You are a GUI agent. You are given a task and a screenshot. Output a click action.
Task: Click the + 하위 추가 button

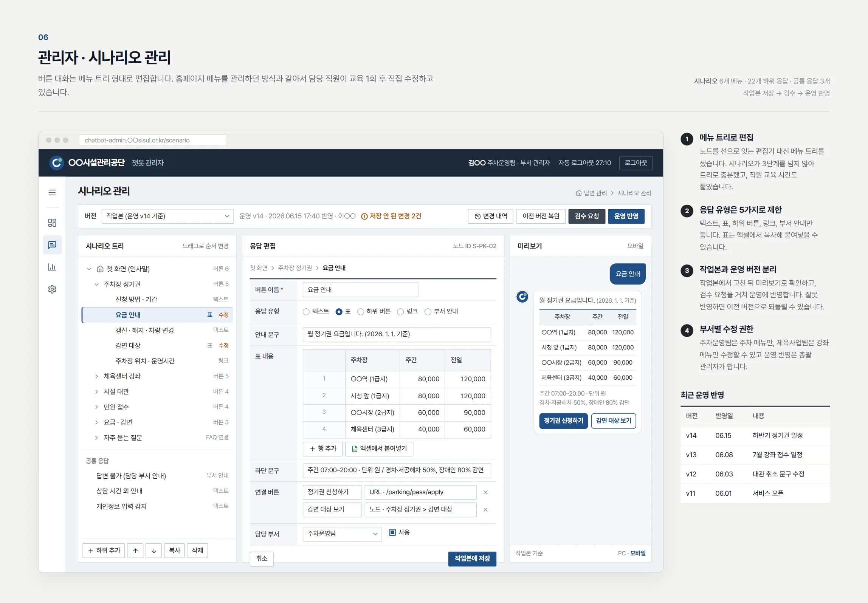pyautogui.click(x=104, y=550)
